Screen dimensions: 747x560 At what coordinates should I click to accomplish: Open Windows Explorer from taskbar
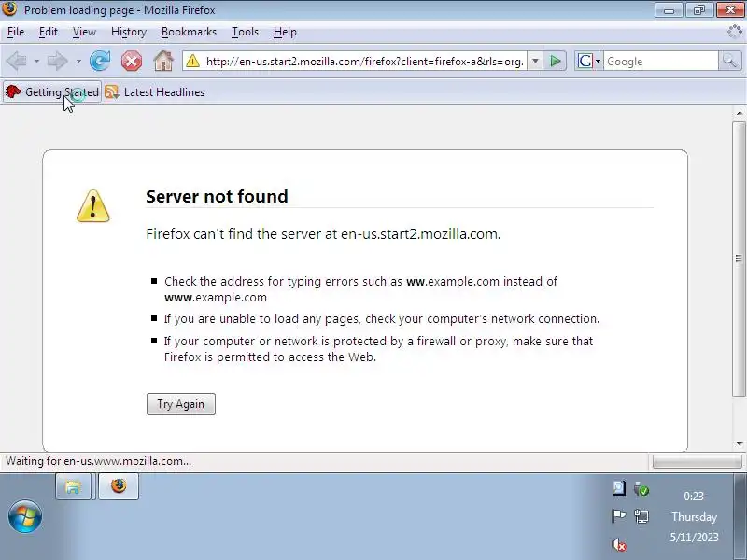(73, 486)
